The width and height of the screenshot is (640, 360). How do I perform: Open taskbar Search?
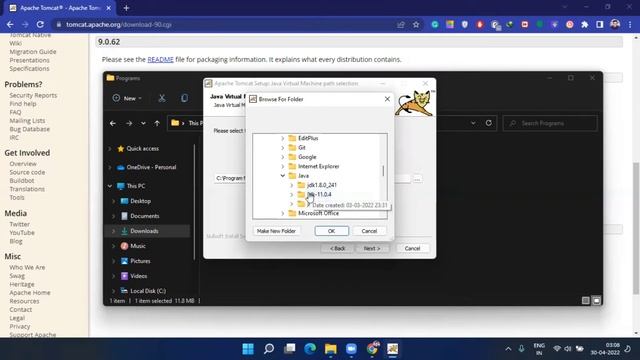[x=269, y=349]
